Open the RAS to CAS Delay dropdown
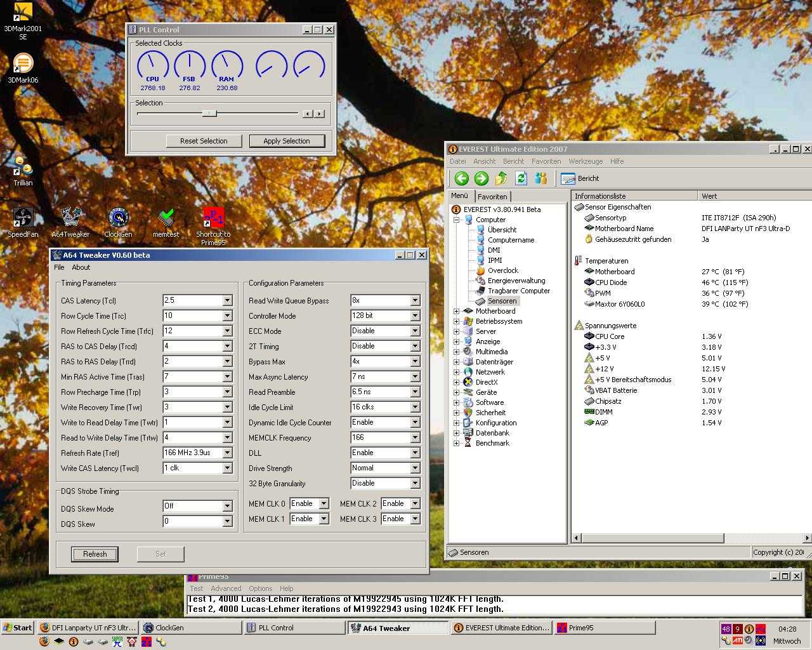This screenshot has height=650, width=812. (227, 346)
